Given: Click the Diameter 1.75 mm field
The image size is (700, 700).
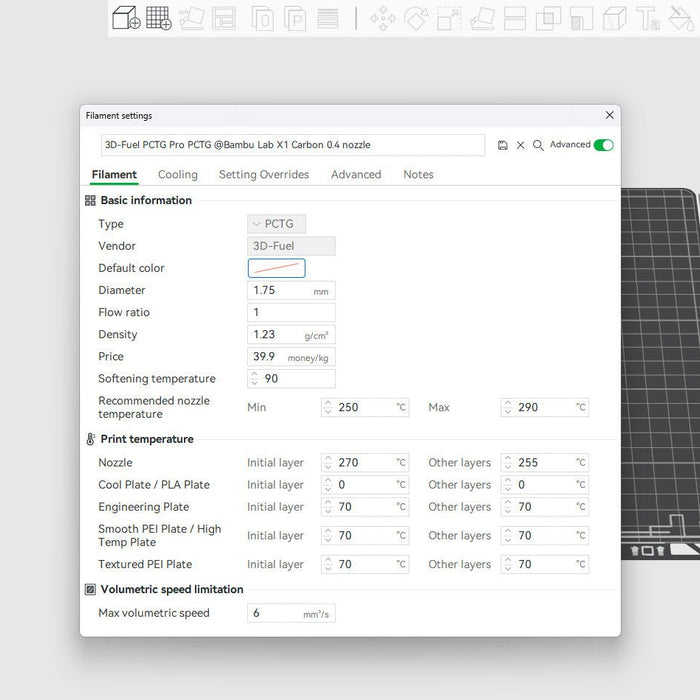Looking at the screenshot, I should [291, 290].
